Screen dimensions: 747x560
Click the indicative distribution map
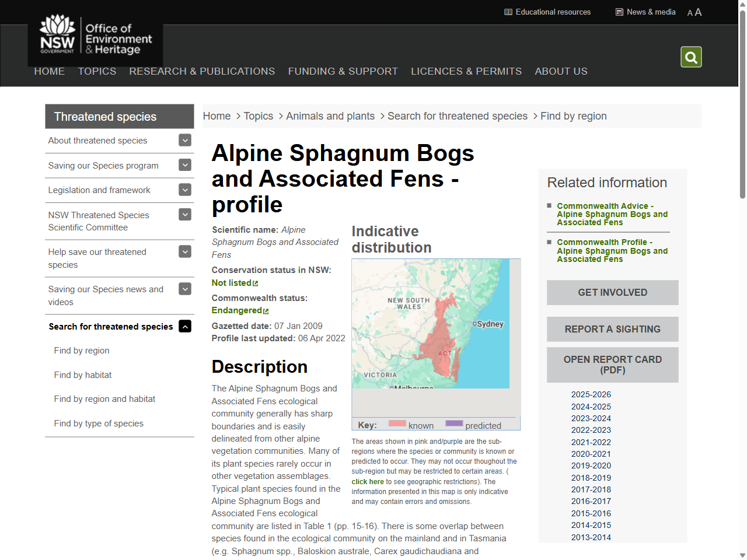tap(431, 324)
